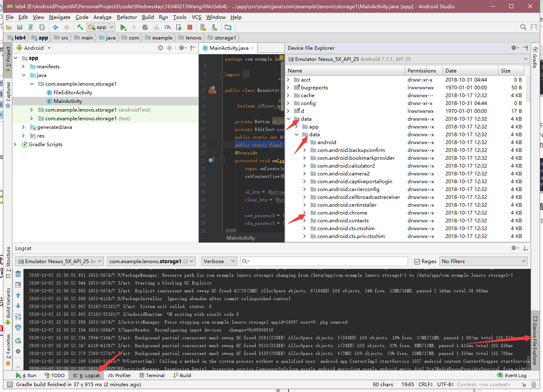The image size is (543, 392).
Task: Click the Open file toolbar icon
Action: click(8, 27)
